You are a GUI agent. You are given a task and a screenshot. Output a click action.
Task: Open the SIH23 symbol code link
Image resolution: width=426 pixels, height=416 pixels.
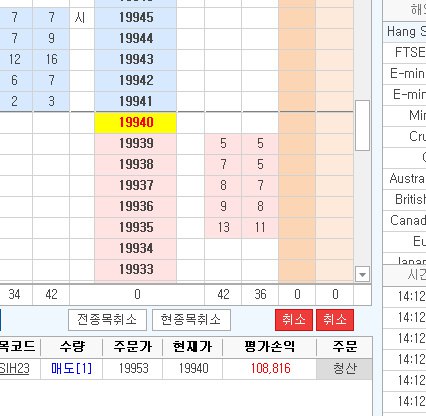click(x=14, y=369)
